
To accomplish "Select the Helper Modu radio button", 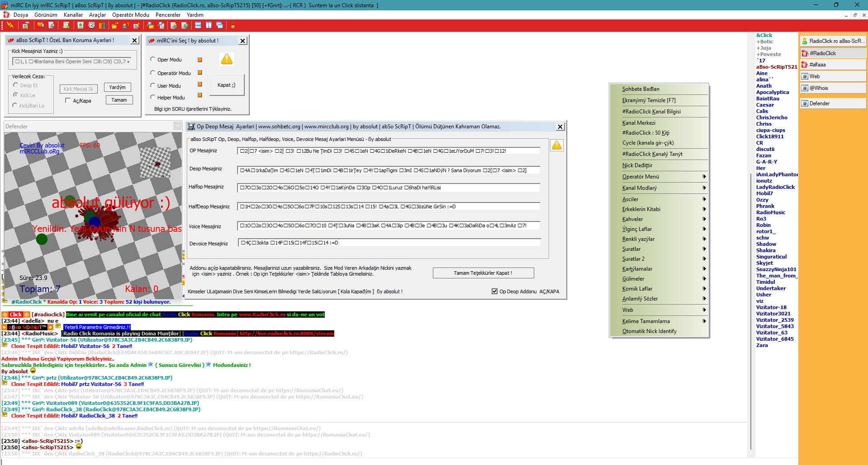I will (x=153, y=97).
